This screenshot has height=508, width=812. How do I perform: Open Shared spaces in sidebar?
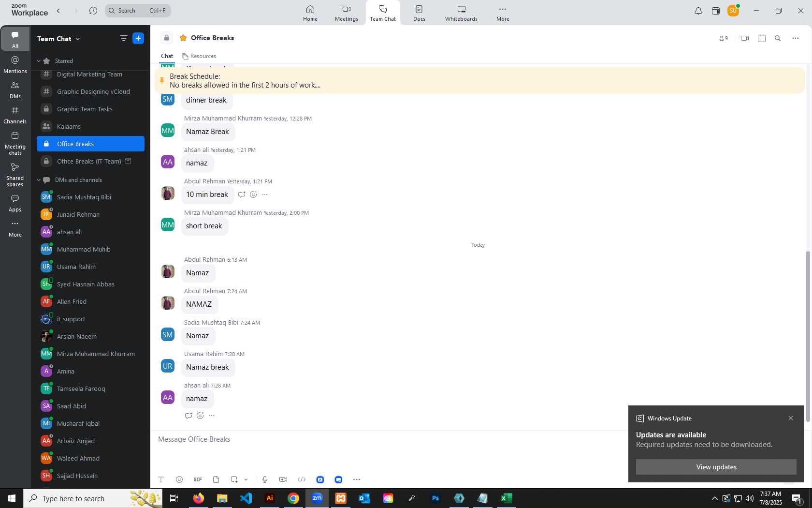point(15,174)
